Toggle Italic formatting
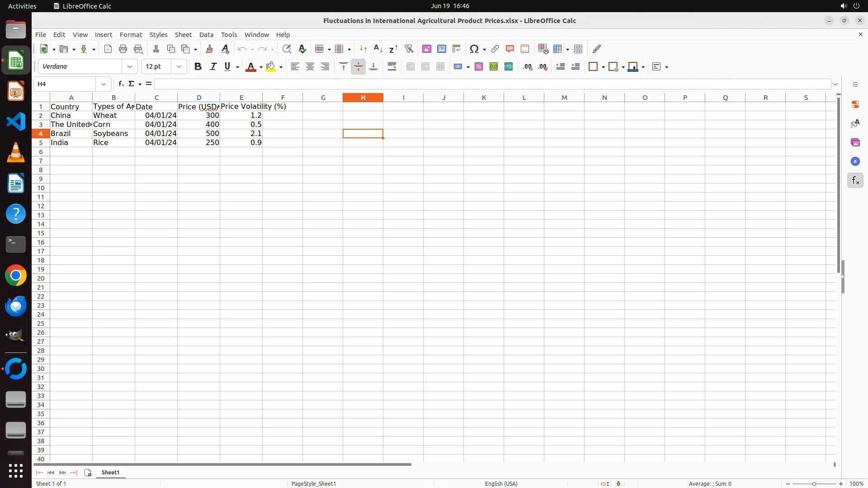The width and height of the screenshot is (868, 488). pyautogui.click(x=213, y=66)
